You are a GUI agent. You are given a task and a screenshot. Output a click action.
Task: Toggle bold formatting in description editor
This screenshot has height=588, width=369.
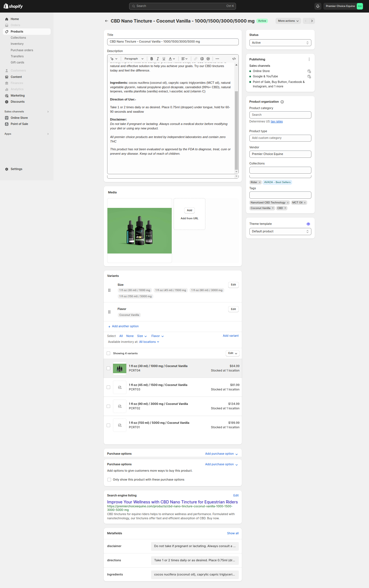pyautogui.click(x=152, y=59)
